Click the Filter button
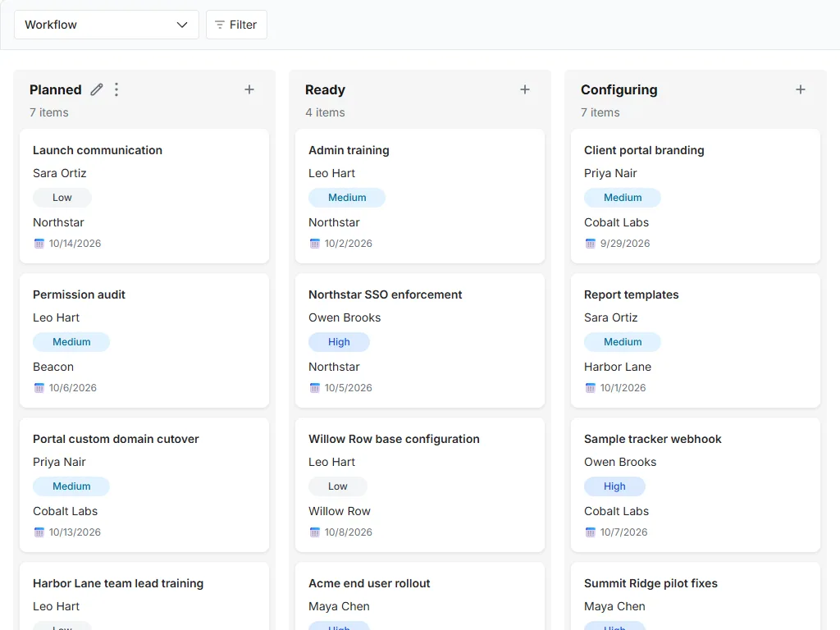 236,25
